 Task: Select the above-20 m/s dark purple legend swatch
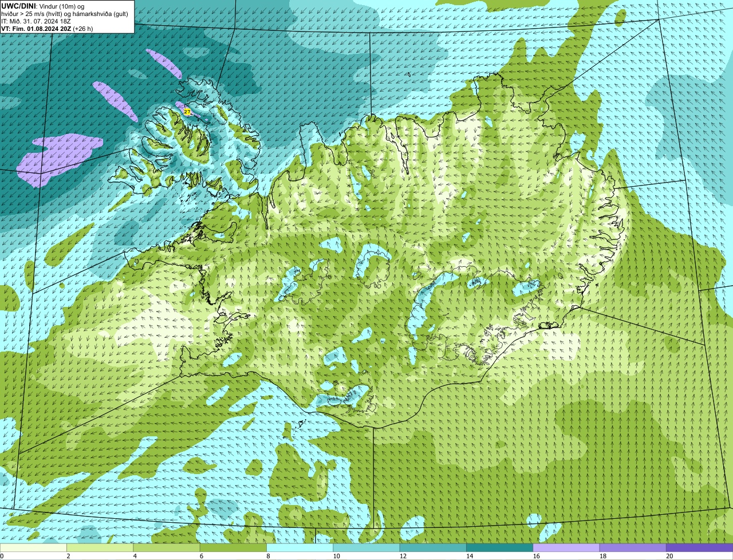(x=699, y=547)
